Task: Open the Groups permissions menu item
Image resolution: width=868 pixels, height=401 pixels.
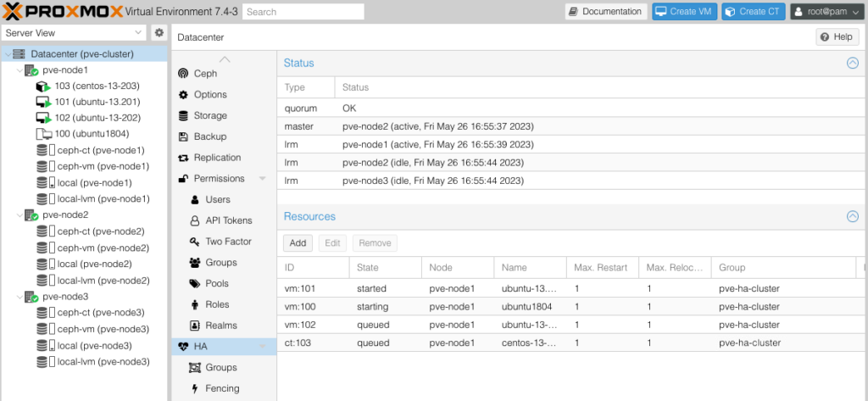Action: 224,263
